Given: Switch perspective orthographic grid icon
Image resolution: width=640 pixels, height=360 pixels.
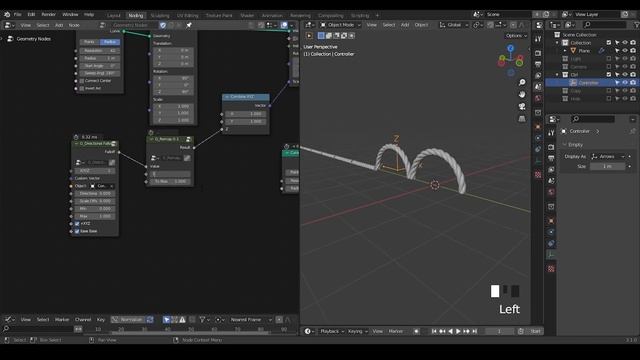Looking at the screenshot, I should pos(522,119).
